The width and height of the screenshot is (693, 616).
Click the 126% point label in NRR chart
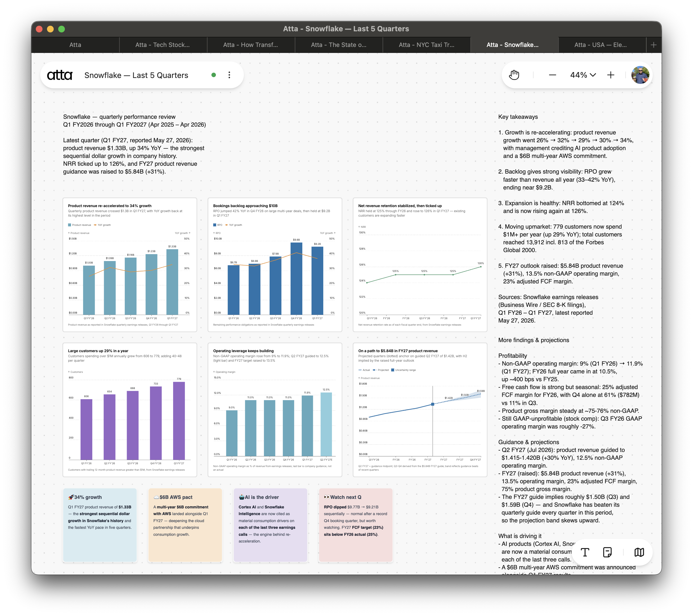[481, 263]
